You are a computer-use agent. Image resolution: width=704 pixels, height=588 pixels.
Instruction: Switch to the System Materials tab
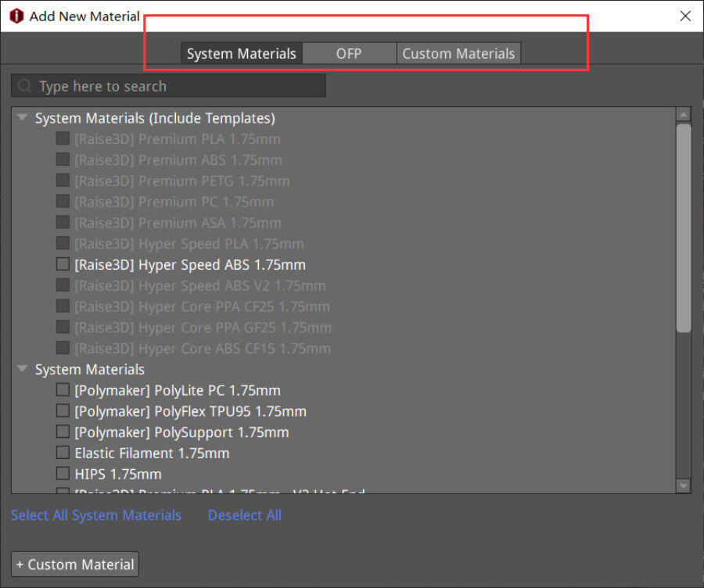(x=242, y=53)
